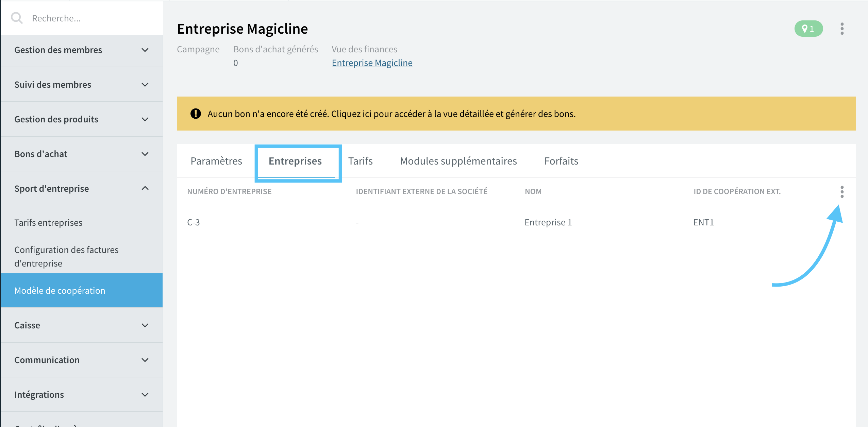Click the 'Entreprise Magicline' page title

(243, 29)
